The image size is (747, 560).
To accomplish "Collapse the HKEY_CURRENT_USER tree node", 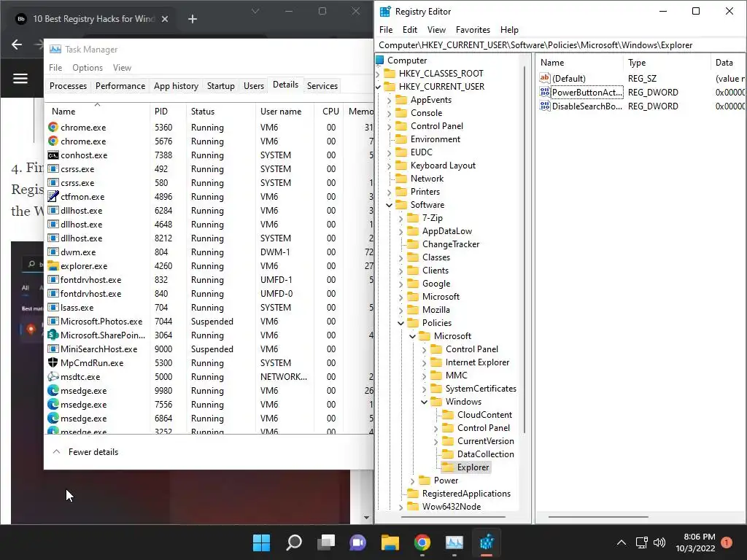I will pyautogui.click(x=379, y=87).
